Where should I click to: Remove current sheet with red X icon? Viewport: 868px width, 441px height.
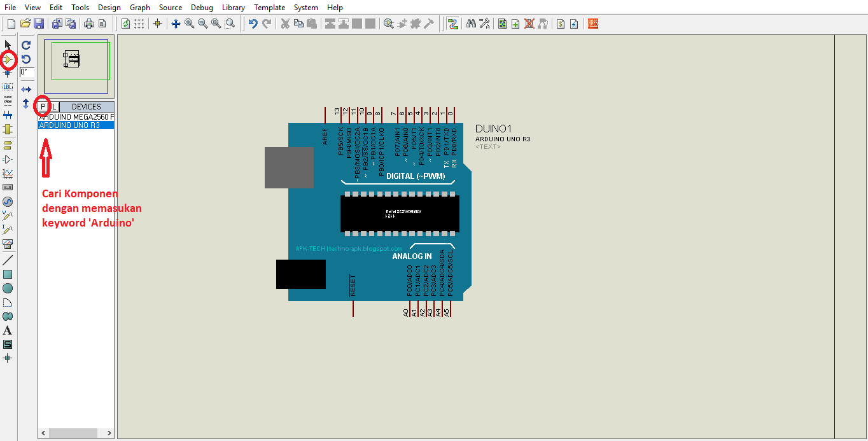coord(529,24)
